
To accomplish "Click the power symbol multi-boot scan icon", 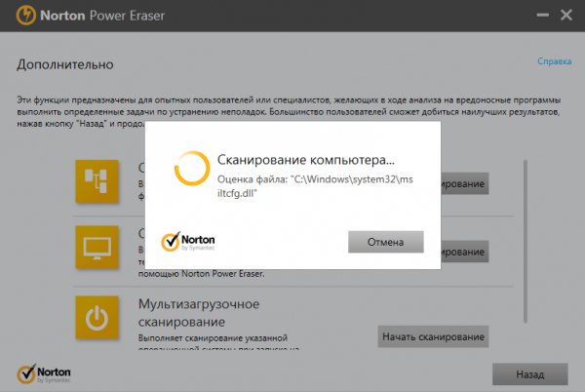I will coord(97,318).
